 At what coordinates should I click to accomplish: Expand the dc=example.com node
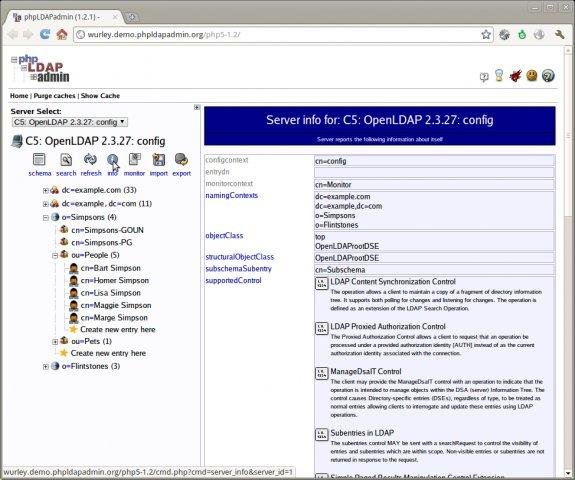pyautogui.click(x=45, y=190)
